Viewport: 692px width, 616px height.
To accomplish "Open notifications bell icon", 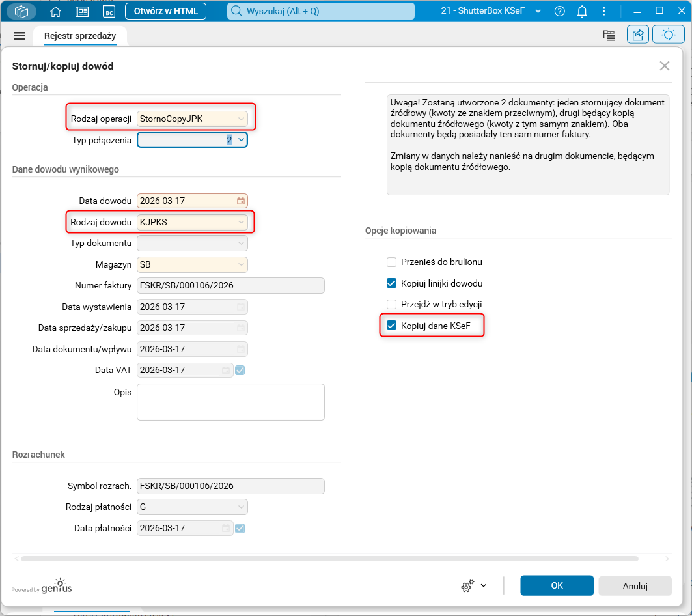I will click(582, 11).
